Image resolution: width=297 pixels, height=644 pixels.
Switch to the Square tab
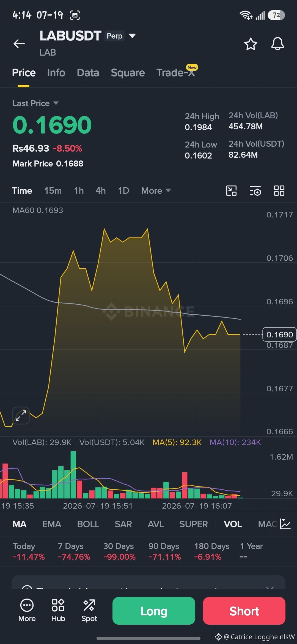click(128, 73)
